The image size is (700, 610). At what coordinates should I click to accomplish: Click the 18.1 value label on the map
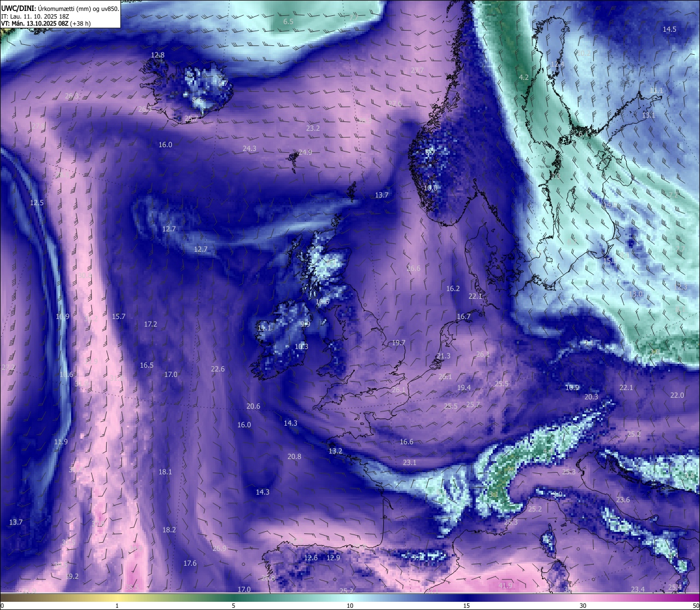click(x=165, y=472)
